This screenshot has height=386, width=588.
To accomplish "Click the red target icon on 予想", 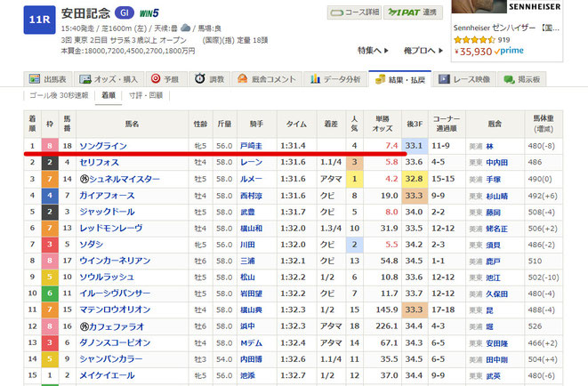I will point(156,78).
